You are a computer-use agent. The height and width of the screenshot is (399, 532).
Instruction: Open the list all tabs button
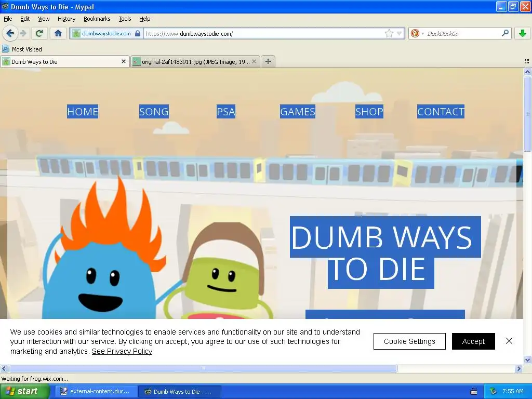(527, 61)
